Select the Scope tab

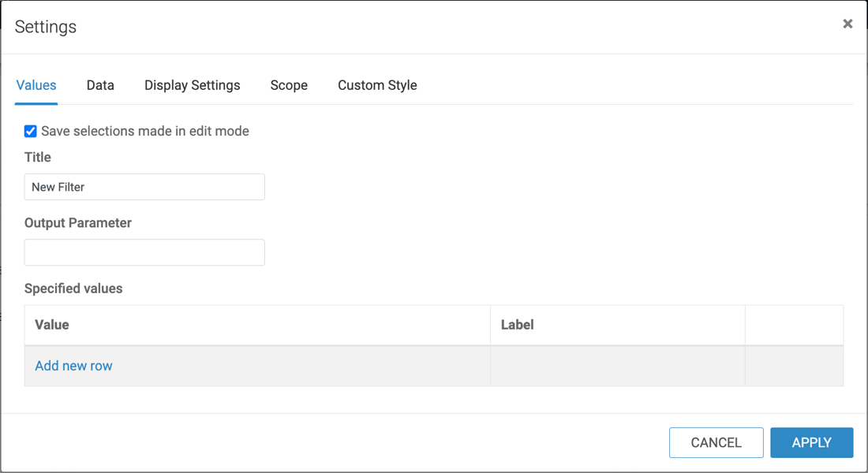pyautogui.click(x=289, y=85)
